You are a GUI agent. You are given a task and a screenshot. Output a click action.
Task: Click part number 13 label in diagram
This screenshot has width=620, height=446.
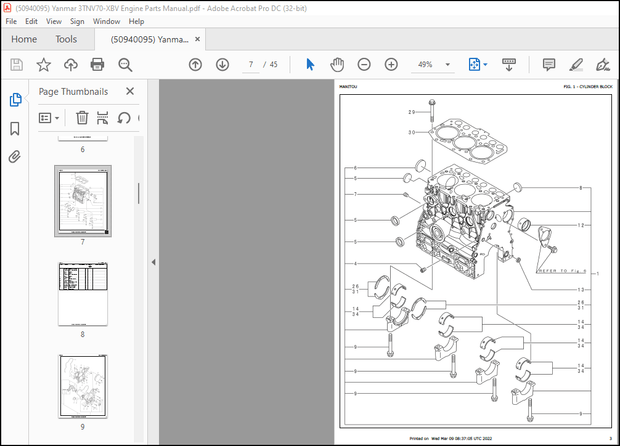(580, 289)
